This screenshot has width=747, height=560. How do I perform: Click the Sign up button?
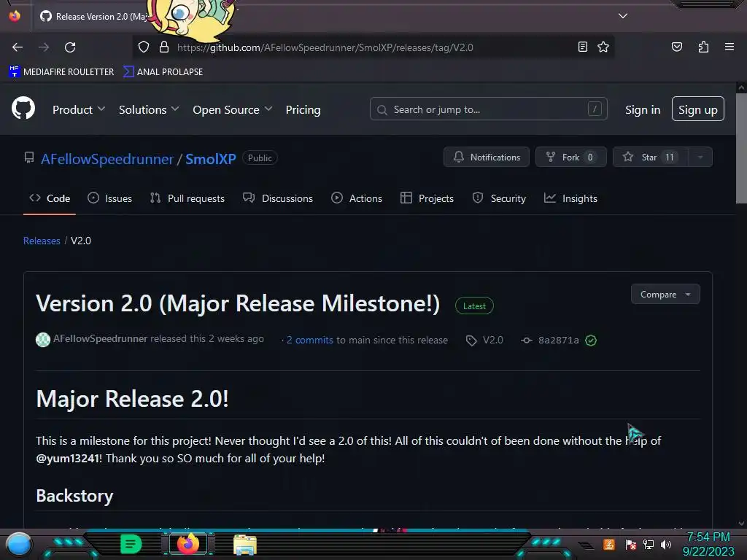pos(698,109)
